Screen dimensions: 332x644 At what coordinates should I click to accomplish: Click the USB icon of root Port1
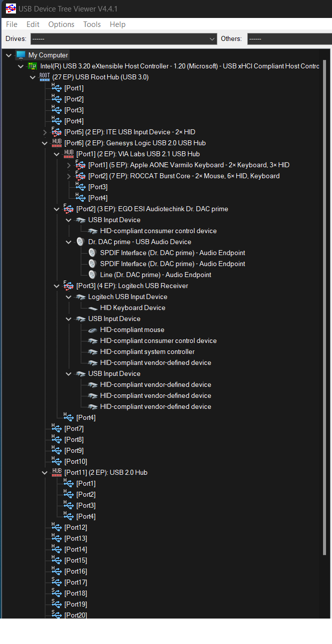pyautogui.click(x=57, y=87)
